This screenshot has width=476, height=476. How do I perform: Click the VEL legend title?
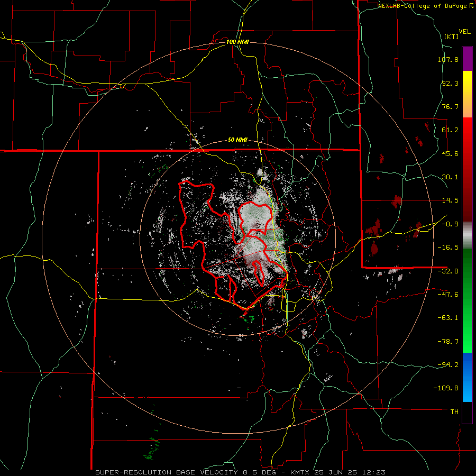tap(464, 32)
